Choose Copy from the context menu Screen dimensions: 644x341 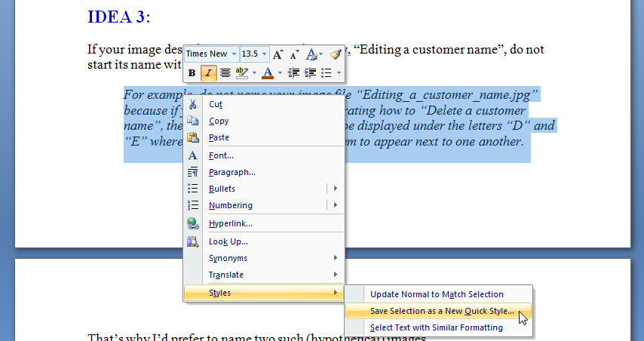[264, 121]
